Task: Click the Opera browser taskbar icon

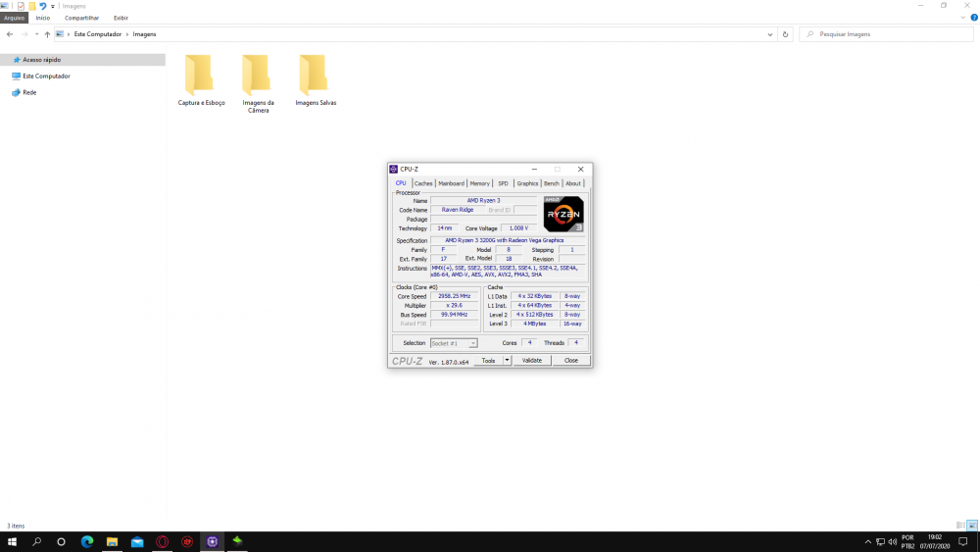Action: [162, 541]
